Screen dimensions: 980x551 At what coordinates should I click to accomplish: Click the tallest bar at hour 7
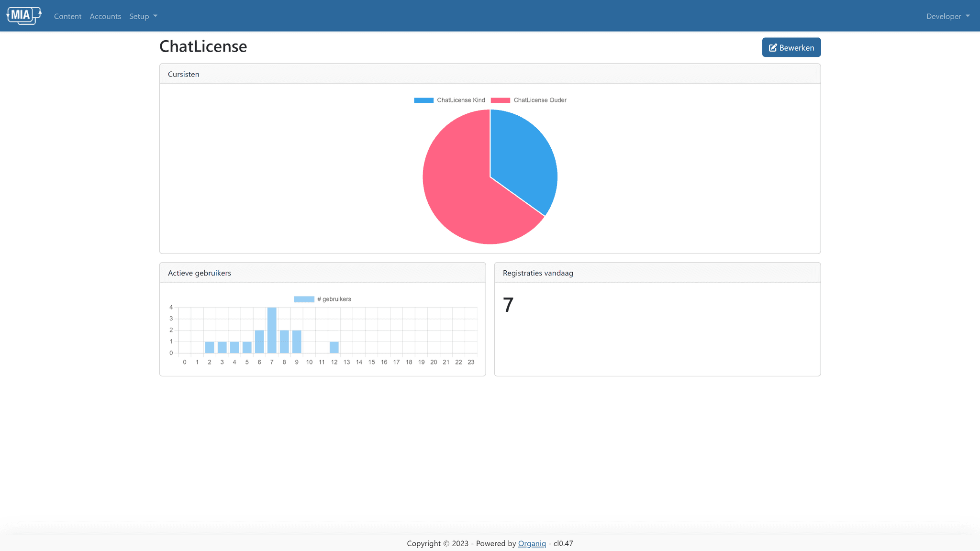[272, 330]
